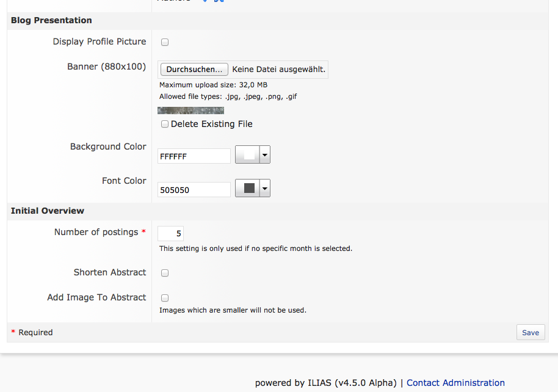Viewport: 558px width, 392px height.
Task: Tick the Delete Existing File checkbox
Action: click(x=165, y=124)
